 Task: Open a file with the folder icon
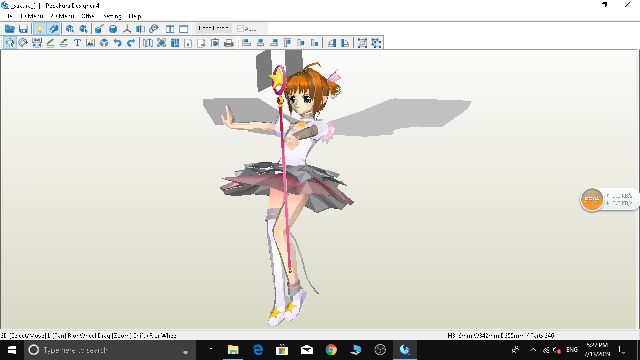coord(10,29)
